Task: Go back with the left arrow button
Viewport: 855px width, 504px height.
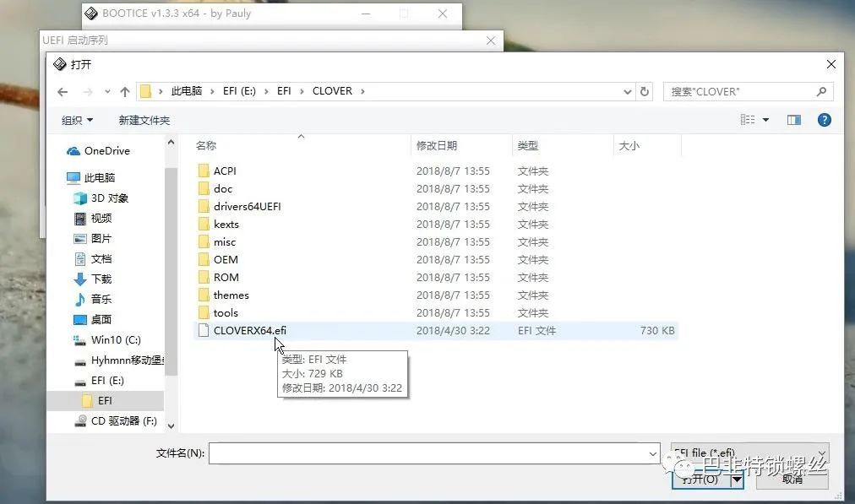Action: [x=63, y=91]
